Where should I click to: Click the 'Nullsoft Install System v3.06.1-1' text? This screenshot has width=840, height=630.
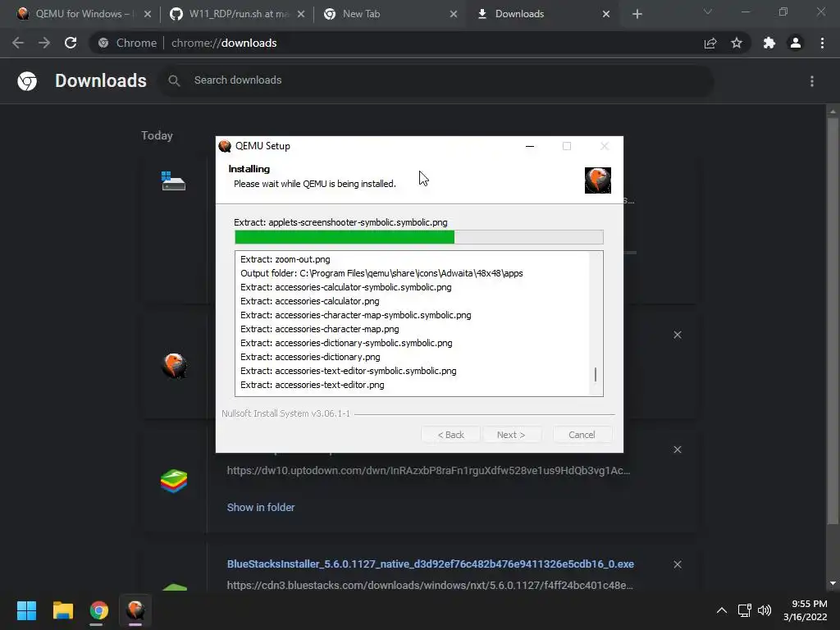[285, 413]
